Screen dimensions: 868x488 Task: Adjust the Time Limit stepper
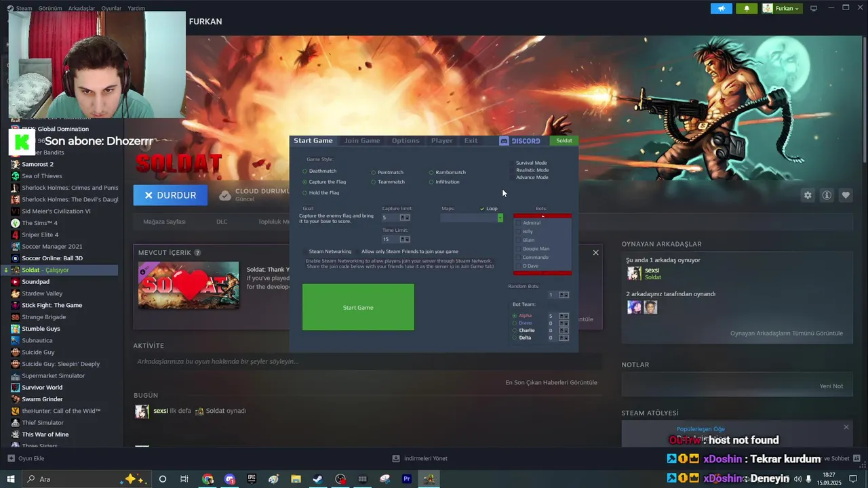click(405, 239)
